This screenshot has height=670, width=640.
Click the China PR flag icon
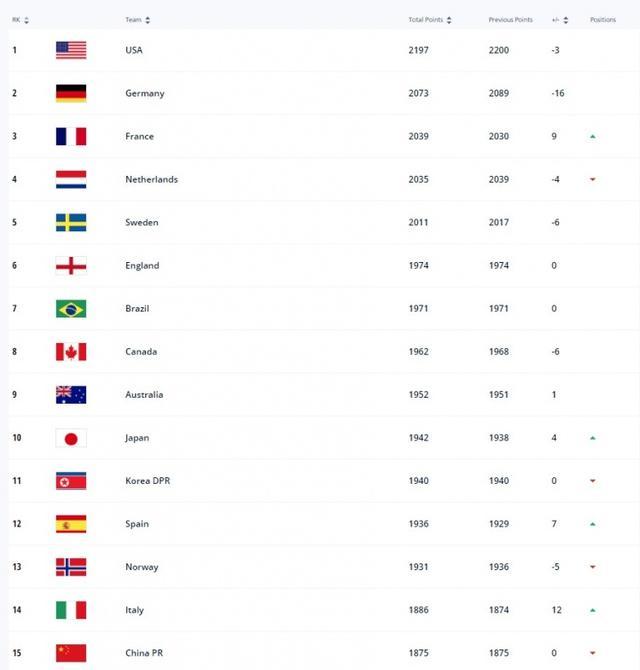point(71,653)
